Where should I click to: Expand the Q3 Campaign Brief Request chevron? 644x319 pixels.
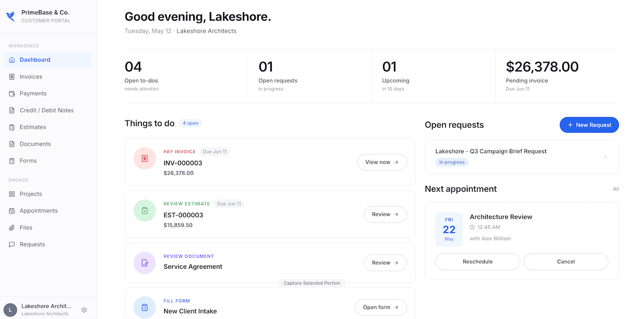point(605,157)
